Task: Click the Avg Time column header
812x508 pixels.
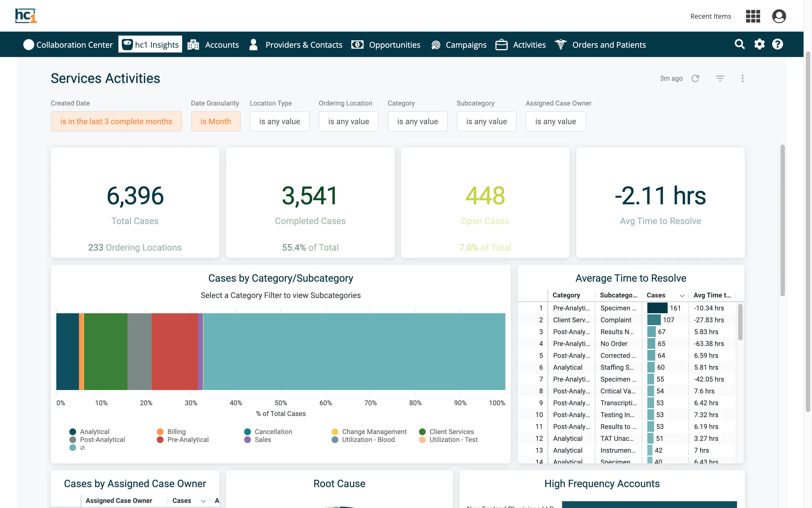Action: (712, 295)
